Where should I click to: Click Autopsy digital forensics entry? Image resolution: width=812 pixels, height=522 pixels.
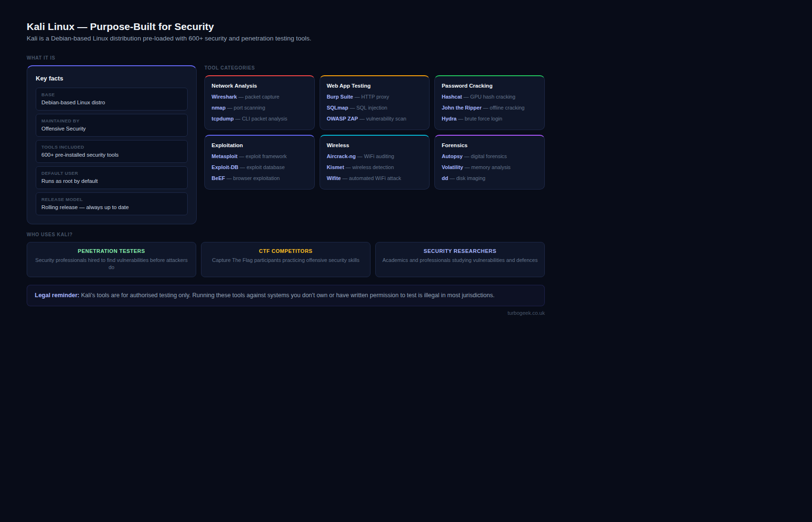[x=474, y=156]
